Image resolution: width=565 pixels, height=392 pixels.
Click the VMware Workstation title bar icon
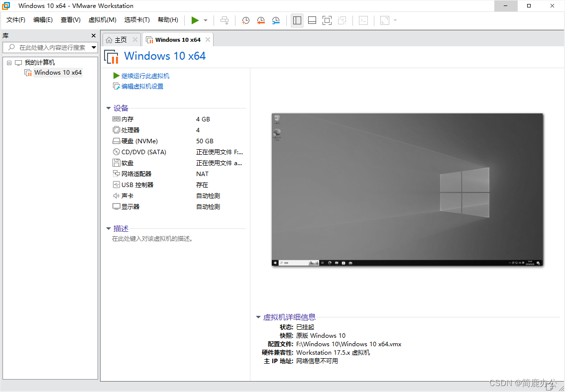tap(6, 6)
